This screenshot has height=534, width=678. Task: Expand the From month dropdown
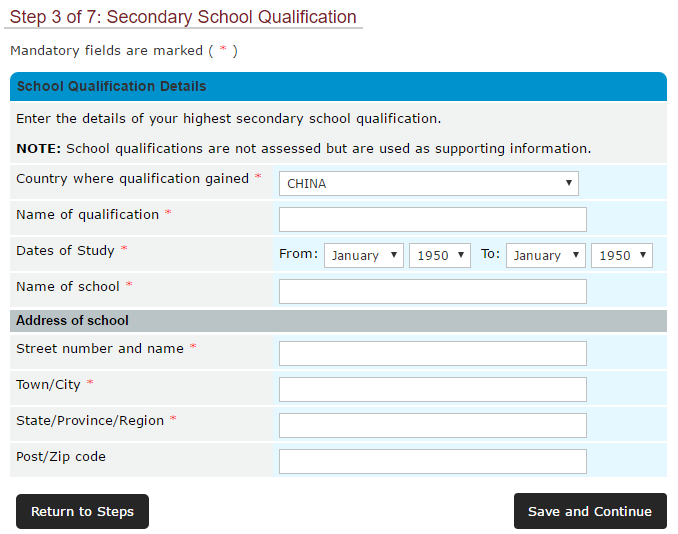pyautogui.click(x=363, y=255)
